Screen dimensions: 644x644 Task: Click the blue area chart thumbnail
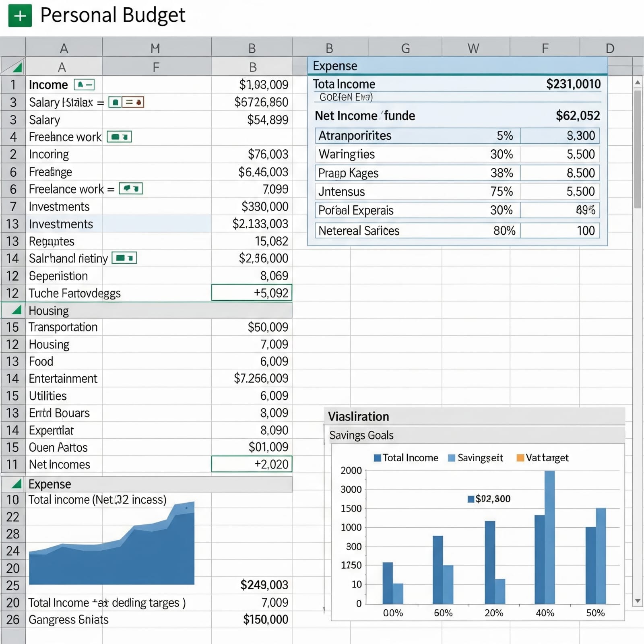[x=111, y=543]
